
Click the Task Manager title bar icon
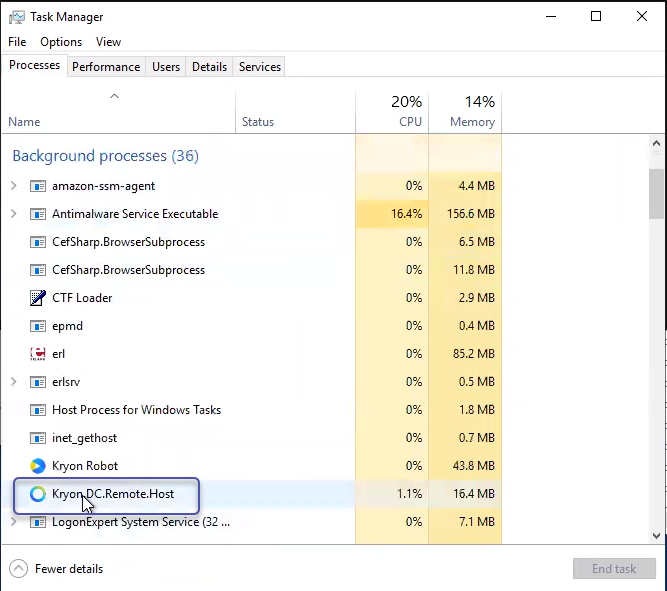tap(17, 17)
